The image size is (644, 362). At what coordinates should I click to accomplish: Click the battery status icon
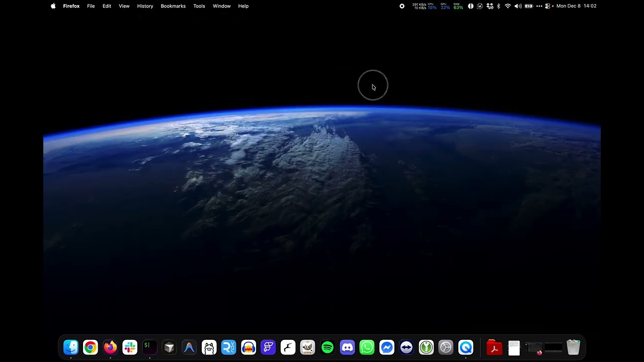pos(529,6)
